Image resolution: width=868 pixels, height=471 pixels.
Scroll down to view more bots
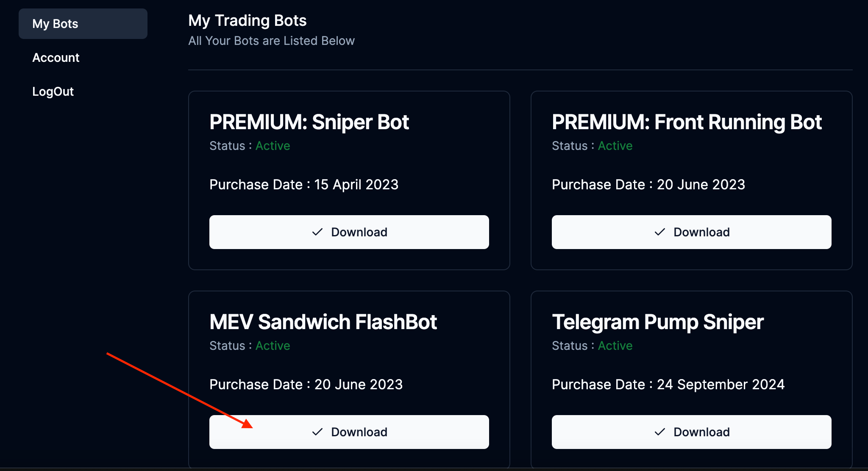point(349,432)
